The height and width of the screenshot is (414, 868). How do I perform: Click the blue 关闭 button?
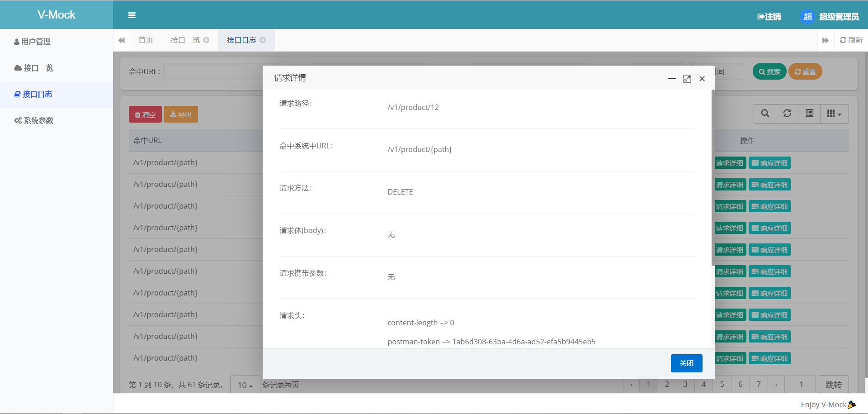pos(686,363)
